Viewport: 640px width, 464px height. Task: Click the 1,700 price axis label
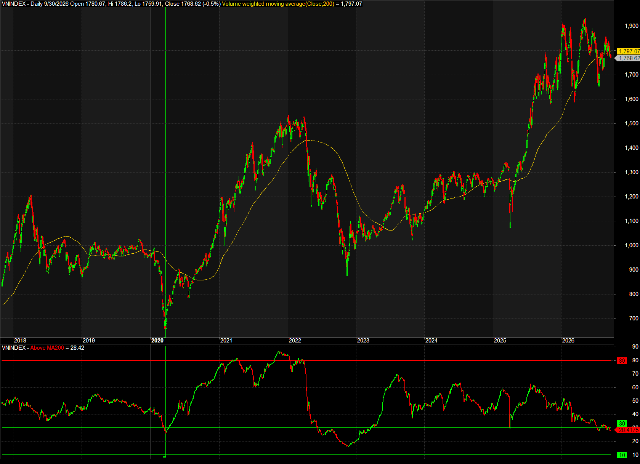tap(631, 75)
